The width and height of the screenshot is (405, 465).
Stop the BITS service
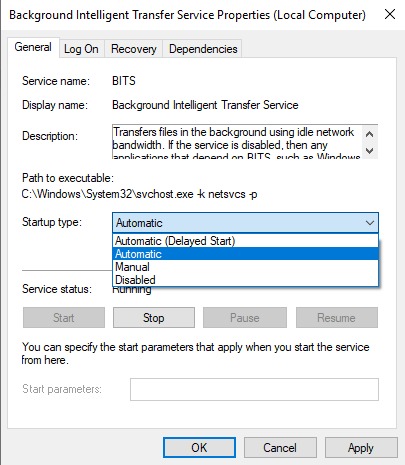154,318
